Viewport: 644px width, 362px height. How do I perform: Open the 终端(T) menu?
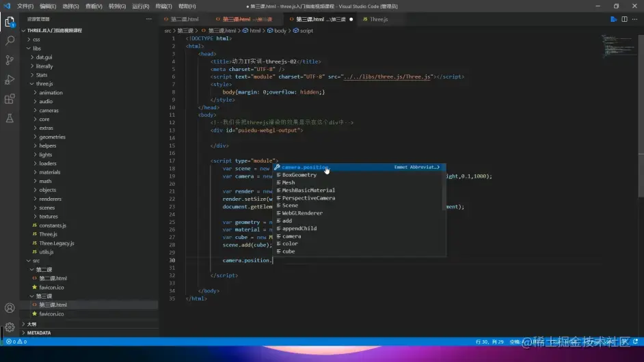163,6
